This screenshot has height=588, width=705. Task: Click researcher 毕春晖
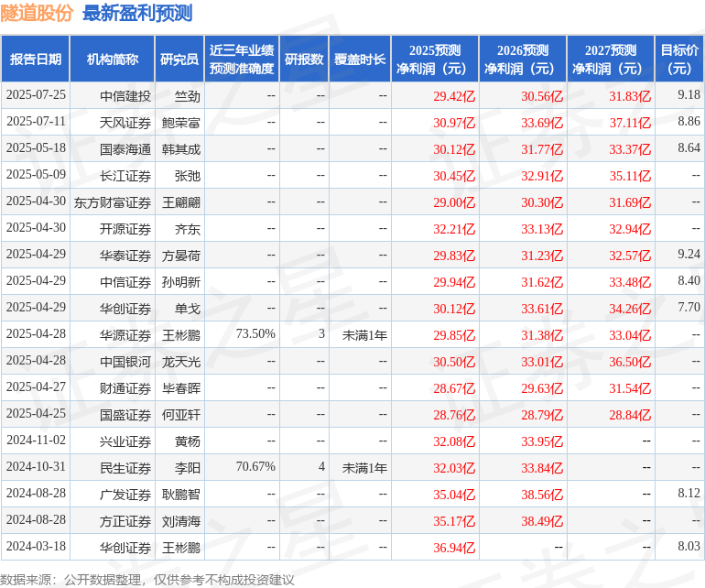click(x=181, y=387)
